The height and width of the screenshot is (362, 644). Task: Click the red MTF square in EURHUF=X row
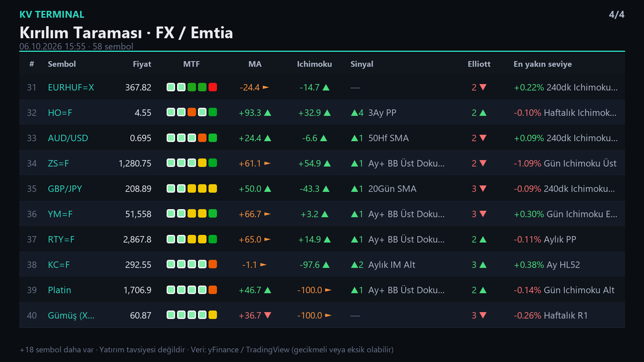[x=213, y=87]
